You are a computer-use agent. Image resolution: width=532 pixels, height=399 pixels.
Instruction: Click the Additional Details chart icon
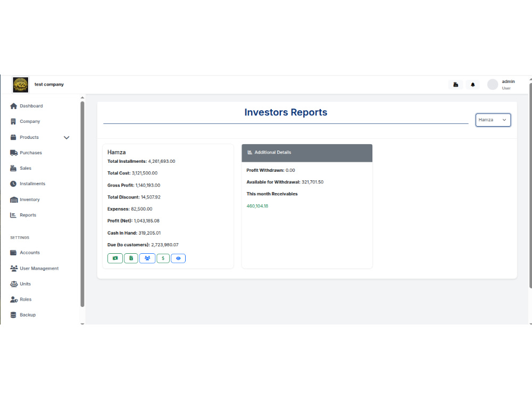[250, 153]
